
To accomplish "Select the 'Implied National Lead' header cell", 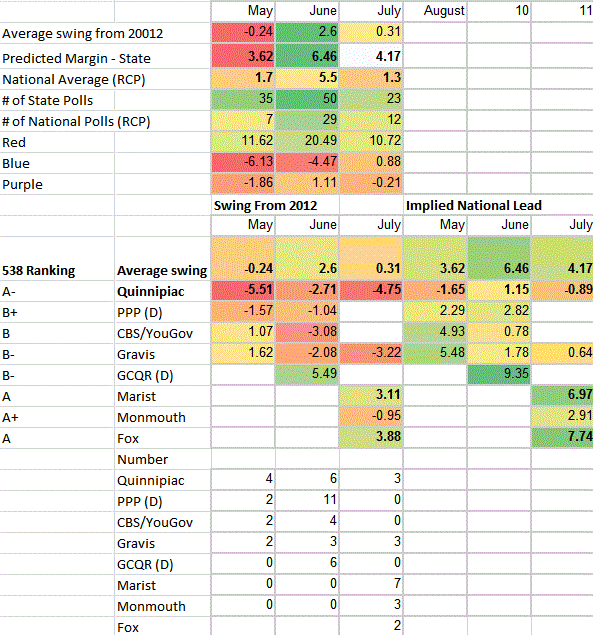I will point(498,205).
